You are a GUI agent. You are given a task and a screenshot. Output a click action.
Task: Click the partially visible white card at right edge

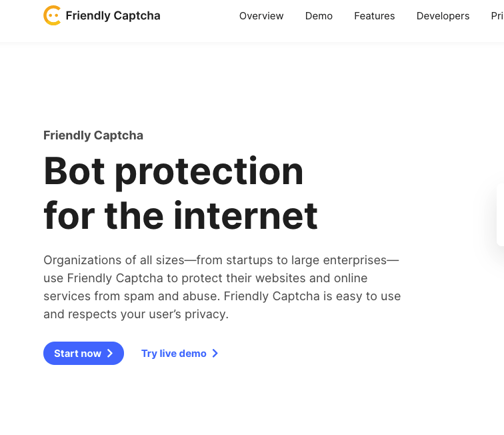click(500, 215)
